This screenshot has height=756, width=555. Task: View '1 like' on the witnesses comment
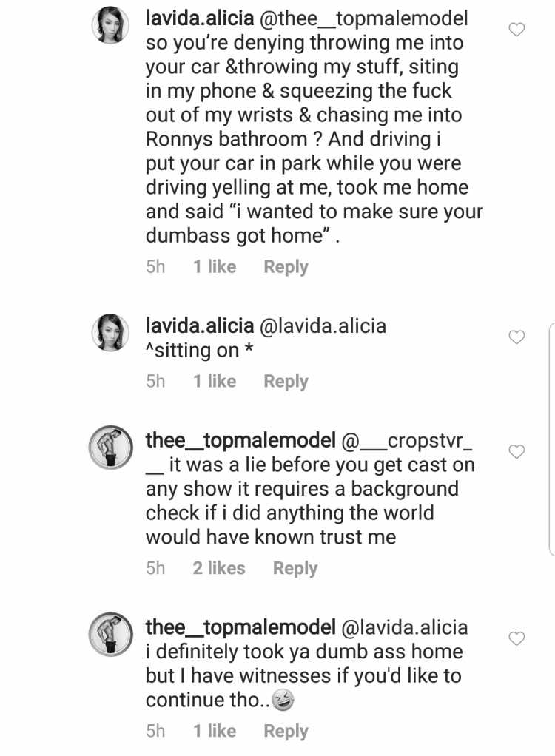tap(215, 731)
